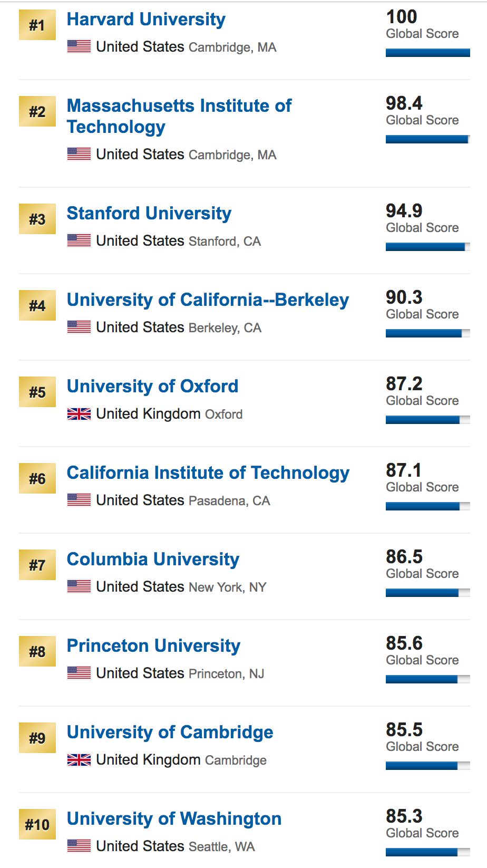Click the UK flag under University of Cambridge

(79, 760)
